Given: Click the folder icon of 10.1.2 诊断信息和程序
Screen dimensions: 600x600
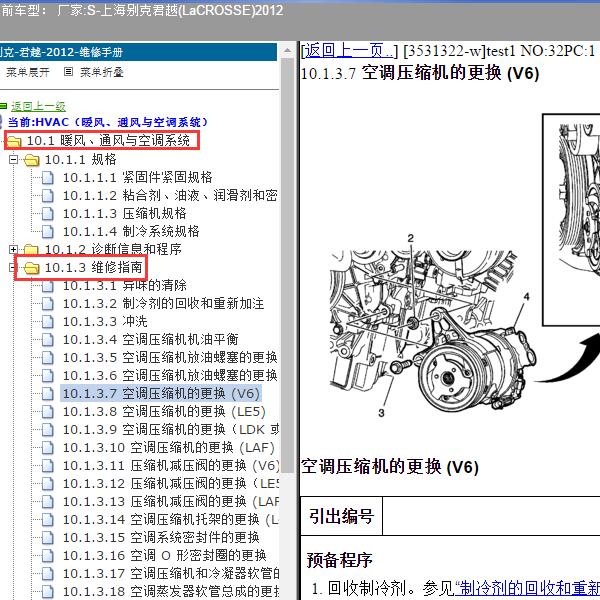Looking at the screenshot, I should coord(31,250).
